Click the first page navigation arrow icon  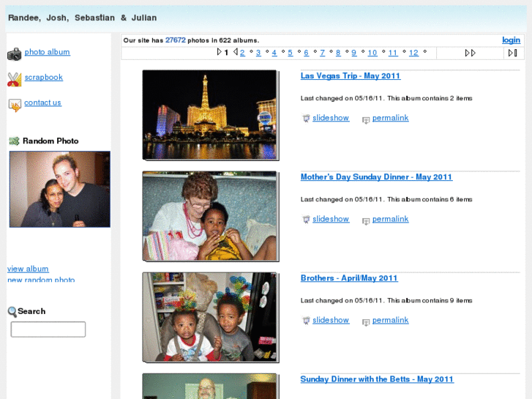point(220,52)
